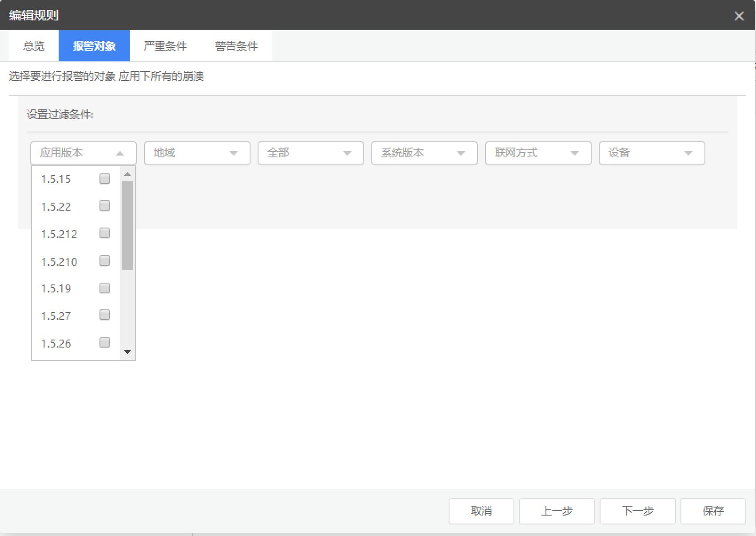
Task: Go to the 警告条件 tab
Action: coord(236,46)
